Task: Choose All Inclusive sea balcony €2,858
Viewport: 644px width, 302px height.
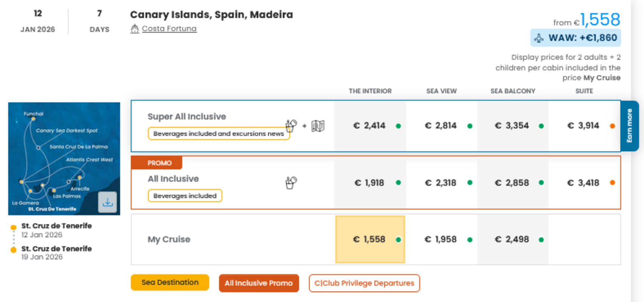Action: 512,183
